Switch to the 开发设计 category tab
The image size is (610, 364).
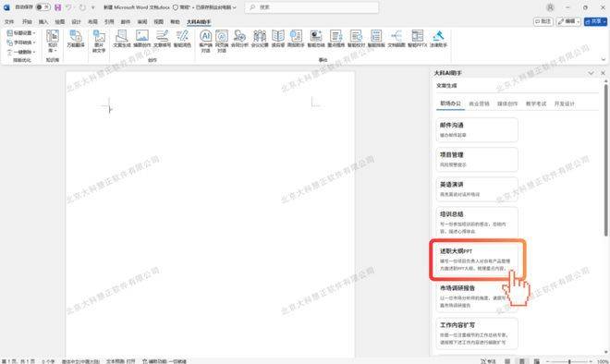[x=564, y=103]
